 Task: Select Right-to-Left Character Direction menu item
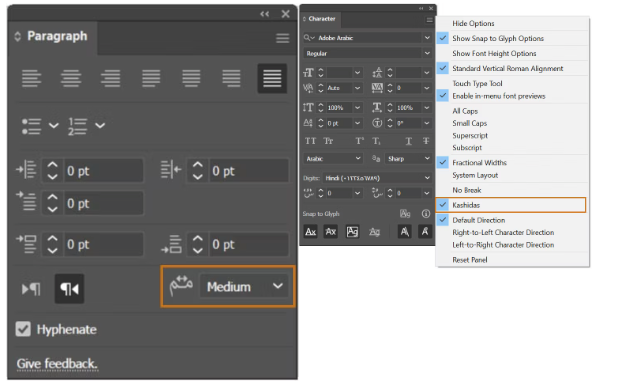pyautogui.click(x=503, y=233)
